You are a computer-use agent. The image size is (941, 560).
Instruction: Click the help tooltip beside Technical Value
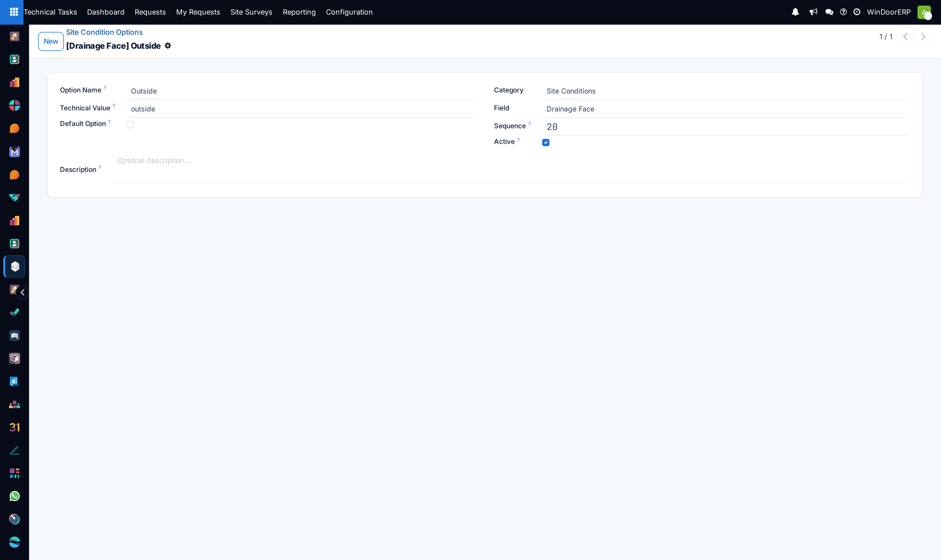tap(114, 106)
